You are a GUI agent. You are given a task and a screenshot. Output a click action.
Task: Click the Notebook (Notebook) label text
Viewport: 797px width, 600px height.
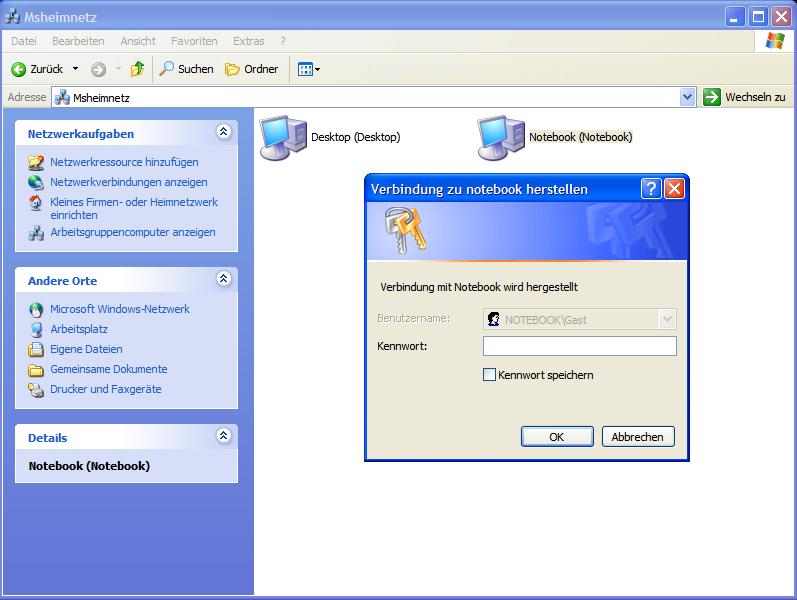580,137
